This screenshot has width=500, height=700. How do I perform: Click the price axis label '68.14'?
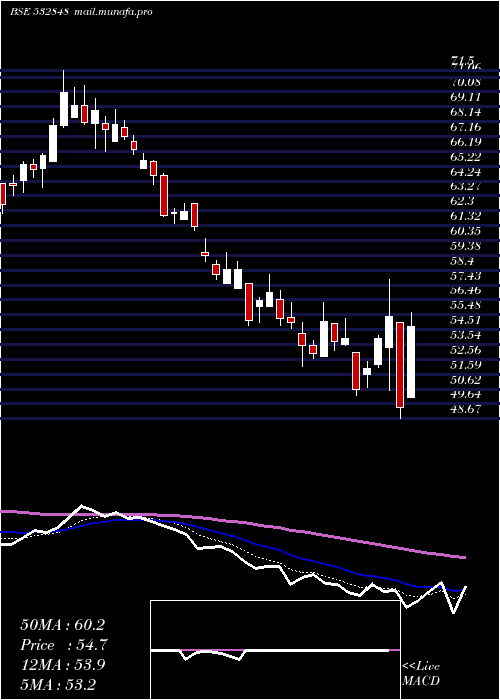(x=466, y=112)
